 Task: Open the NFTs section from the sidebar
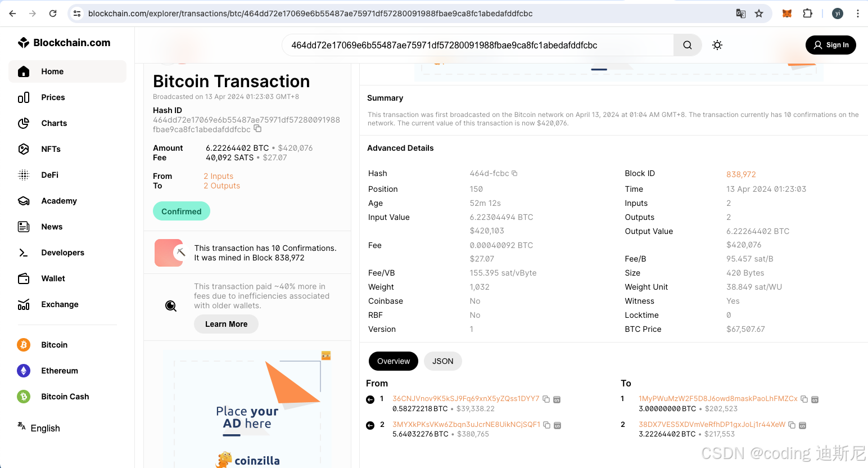(24, 149)
